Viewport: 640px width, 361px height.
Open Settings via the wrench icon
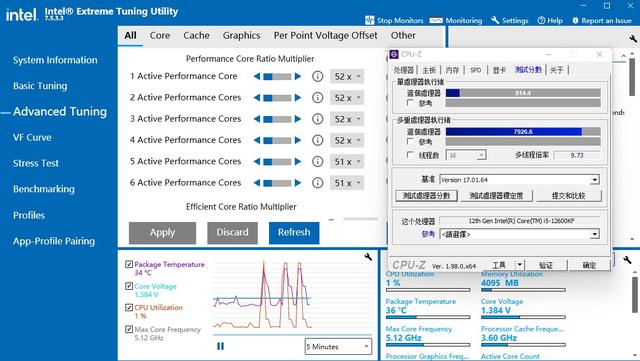[x=495, y=20]
